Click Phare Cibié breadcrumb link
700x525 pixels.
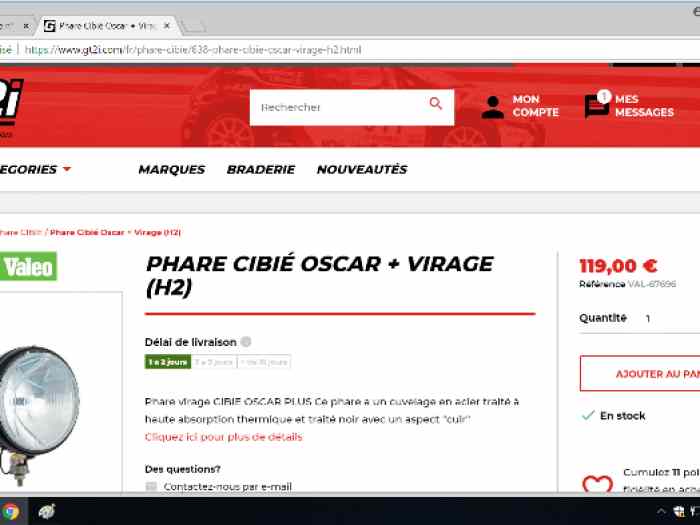21,232
